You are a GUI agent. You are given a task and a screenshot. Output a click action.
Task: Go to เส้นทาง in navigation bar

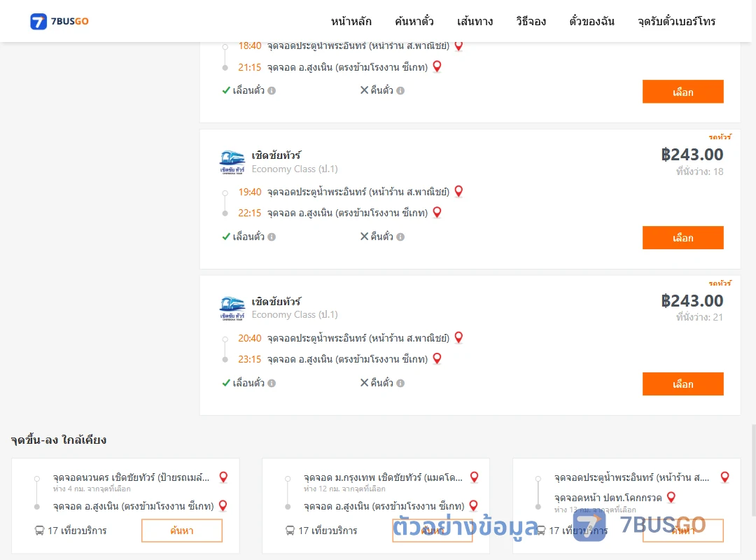pos(475,21)
